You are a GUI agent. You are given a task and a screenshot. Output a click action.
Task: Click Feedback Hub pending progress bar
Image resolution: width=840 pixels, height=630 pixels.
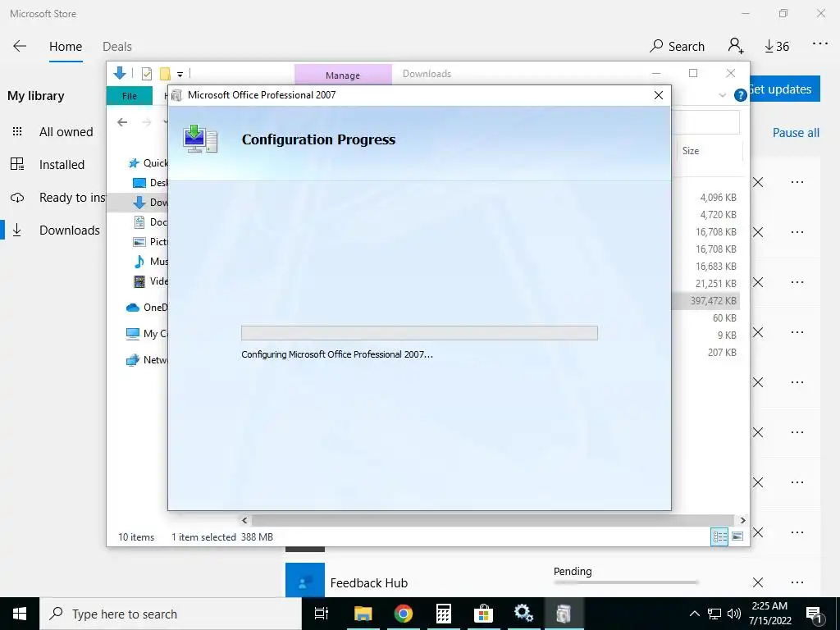(x=626, y=582)
